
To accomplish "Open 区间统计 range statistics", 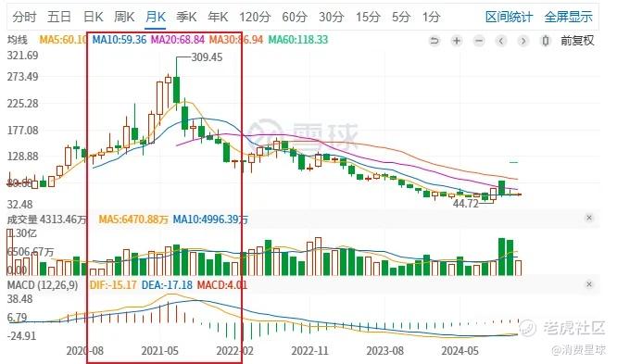I will (509, 17).
